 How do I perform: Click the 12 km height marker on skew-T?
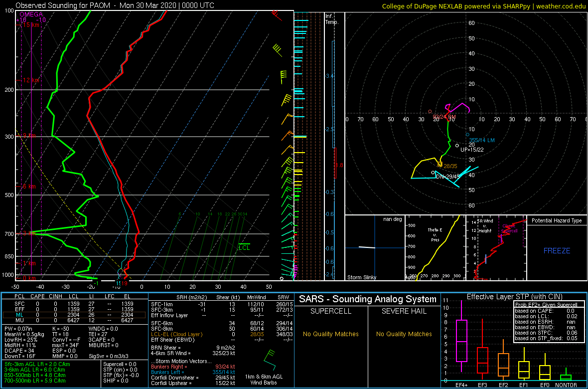pos(31,80)
